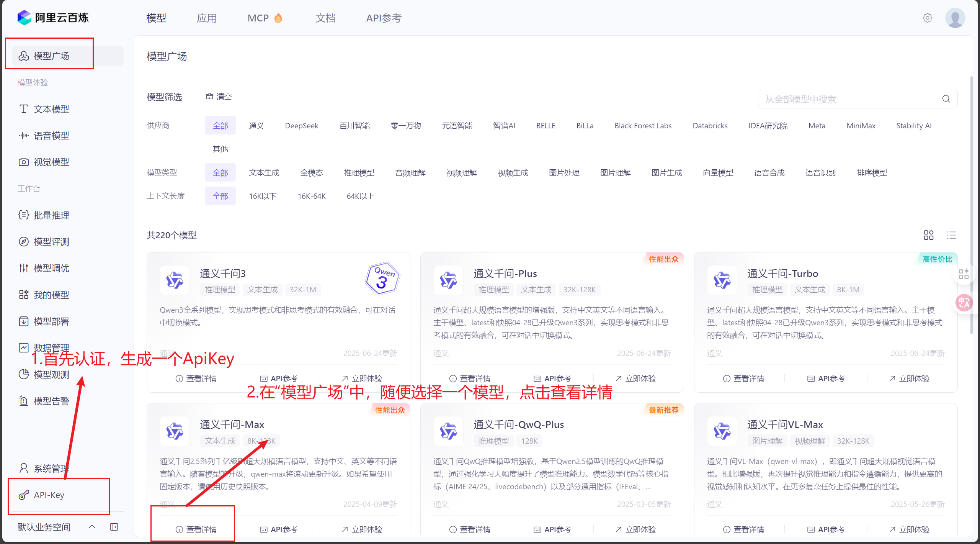Click the 通义千问3 model logo
This screenshot has width=980, height=544.
[x=175, y=280]
